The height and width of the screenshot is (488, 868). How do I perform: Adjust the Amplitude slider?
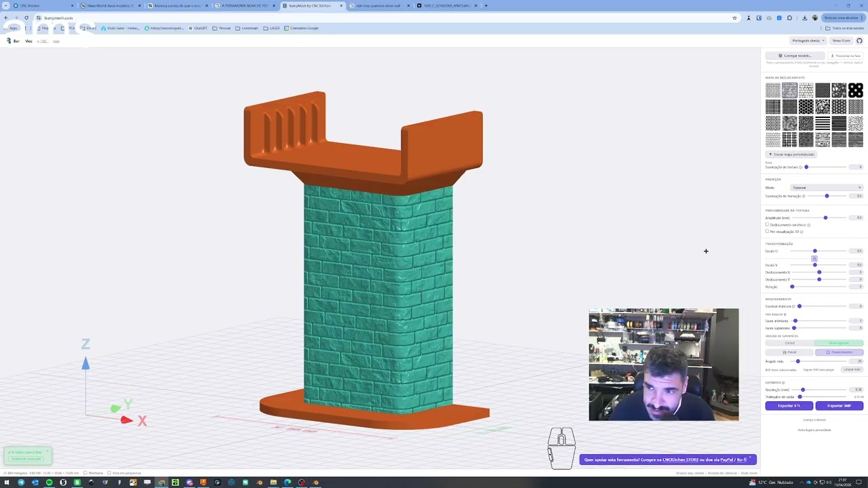pos(819,218)
